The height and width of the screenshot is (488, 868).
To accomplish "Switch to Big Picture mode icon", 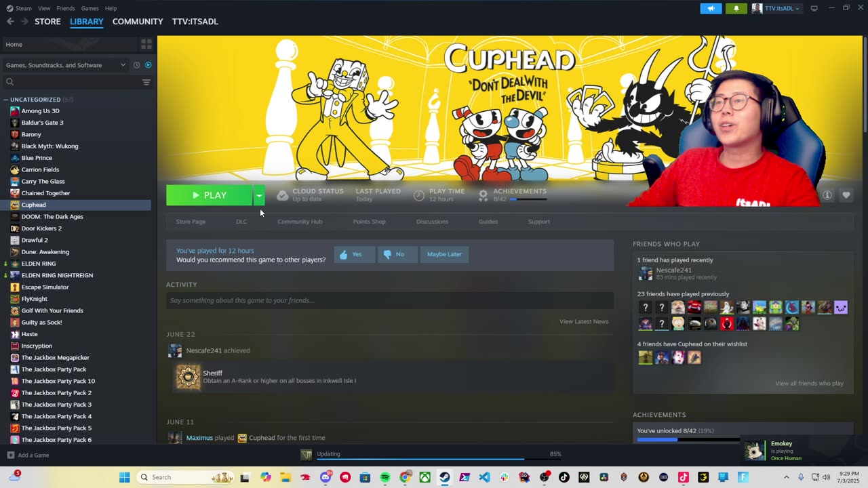I will click(x=814, y=8).
